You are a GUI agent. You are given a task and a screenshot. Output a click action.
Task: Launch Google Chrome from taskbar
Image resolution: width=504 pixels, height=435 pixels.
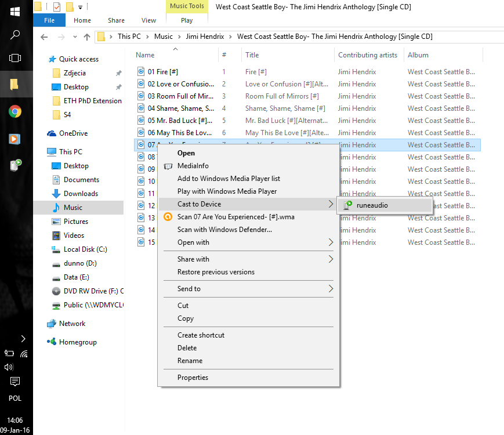(x=14, y=111)
